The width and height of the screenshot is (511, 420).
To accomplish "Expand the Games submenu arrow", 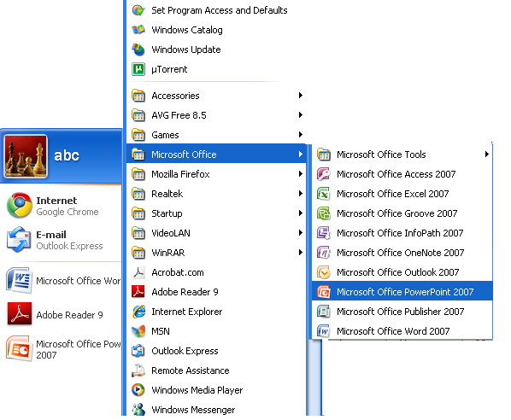I will 301,135.
